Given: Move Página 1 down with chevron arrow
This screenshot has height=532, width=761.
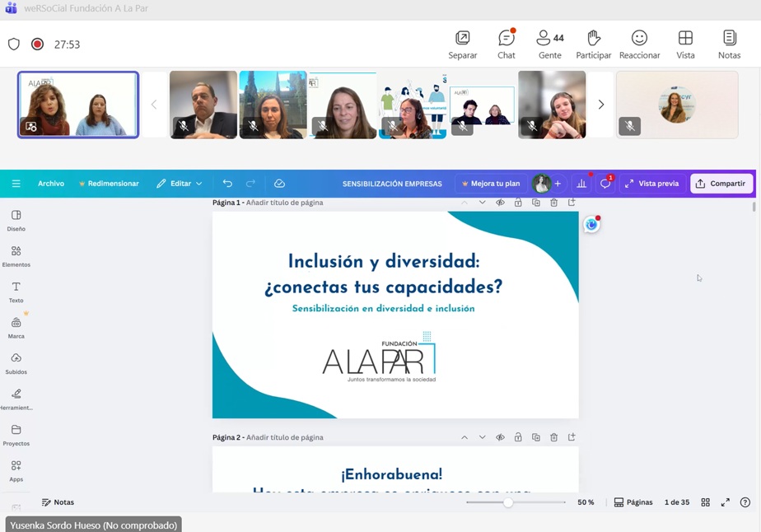Looking at the screenshot, I should coord(482,203).
